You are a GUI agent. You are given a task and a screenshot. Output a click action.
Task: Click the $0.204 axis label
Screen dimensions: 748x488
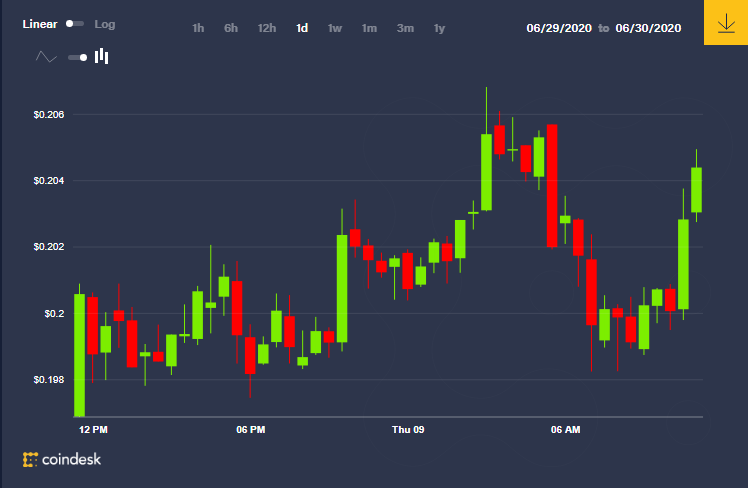click(x=49, y=181)
